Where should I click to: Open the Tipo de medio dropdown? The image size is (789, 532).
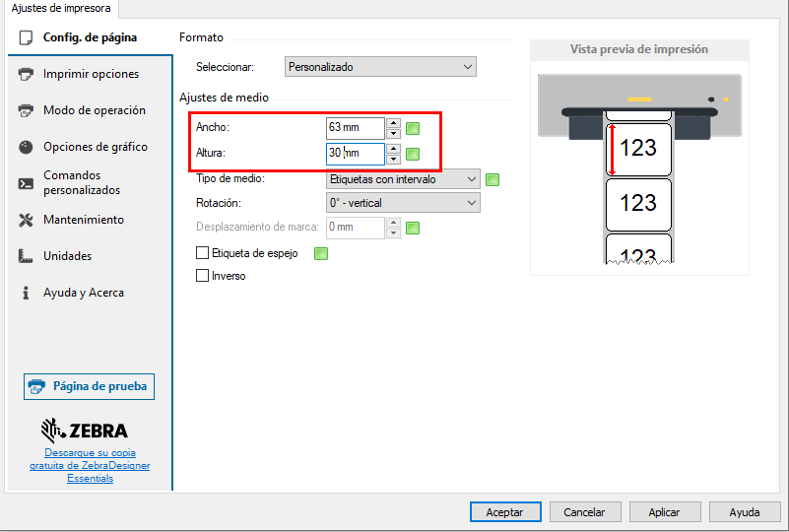(x=402, y=179)
